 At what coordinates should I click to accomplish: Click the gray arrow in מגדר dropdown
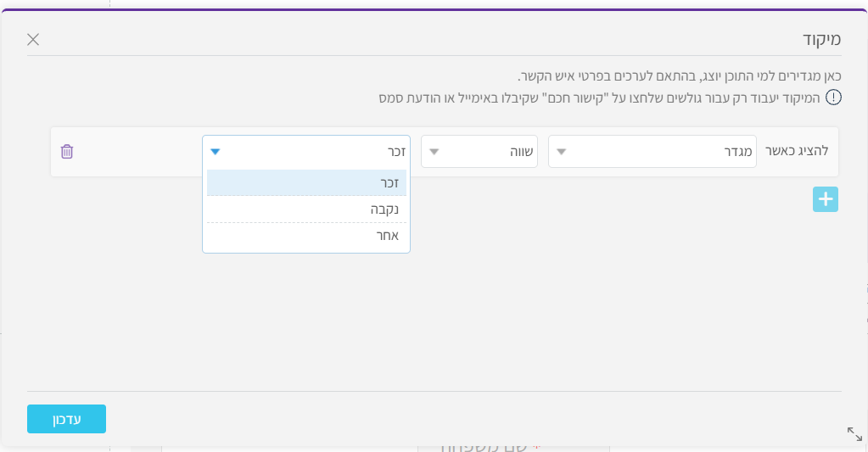[x=562, y=152]
